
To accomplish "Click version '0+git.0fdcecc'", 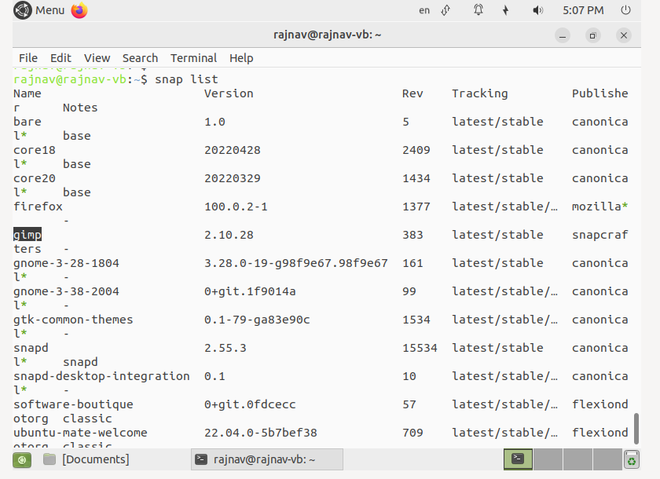I will coord(250,404).
